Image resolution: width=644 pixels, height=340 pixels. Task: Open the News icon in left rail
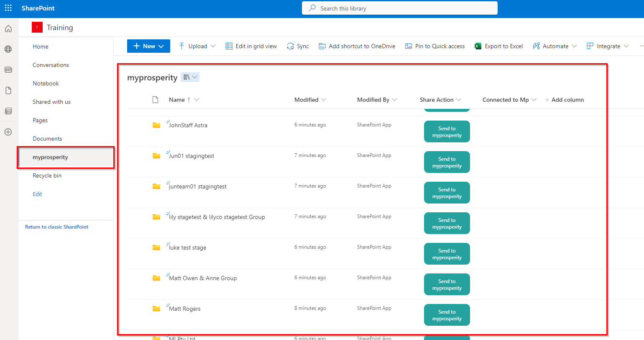(x=8, y=70)
